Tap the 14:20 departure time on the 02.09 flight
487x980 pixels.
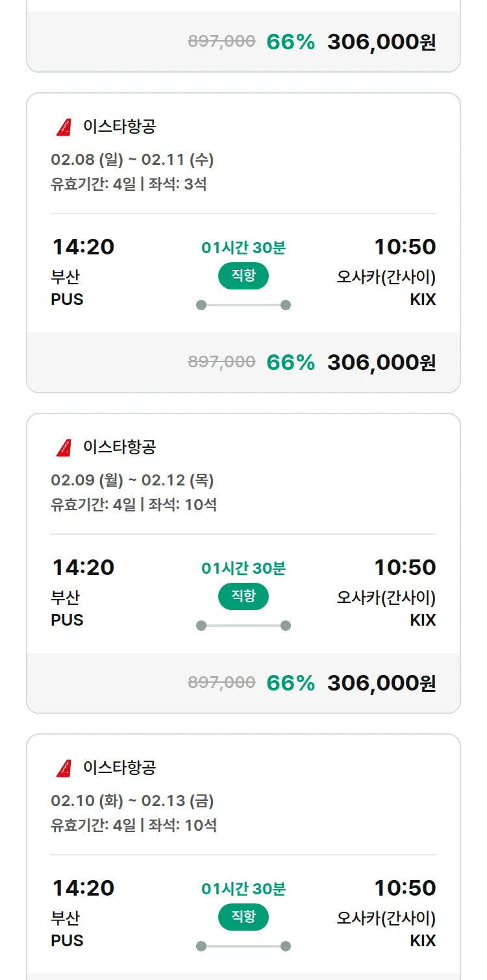(x=83, y=568)
